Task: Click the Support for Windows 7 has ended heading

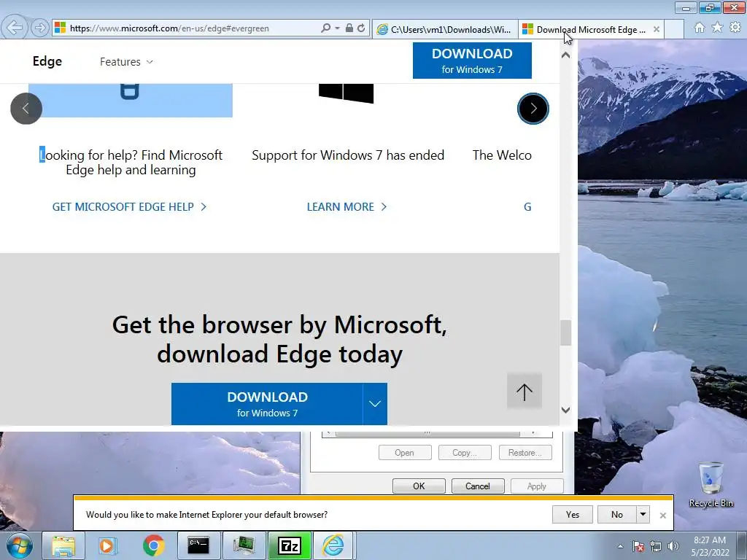Action: pos(348,155)
